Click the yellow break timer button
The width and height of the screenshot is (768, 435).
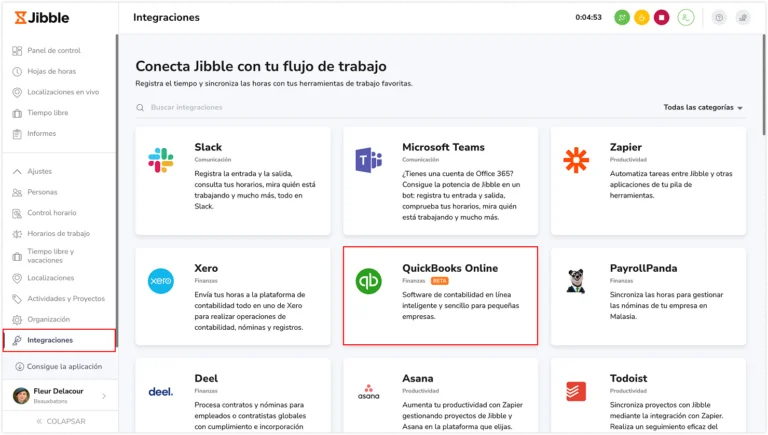642,18
